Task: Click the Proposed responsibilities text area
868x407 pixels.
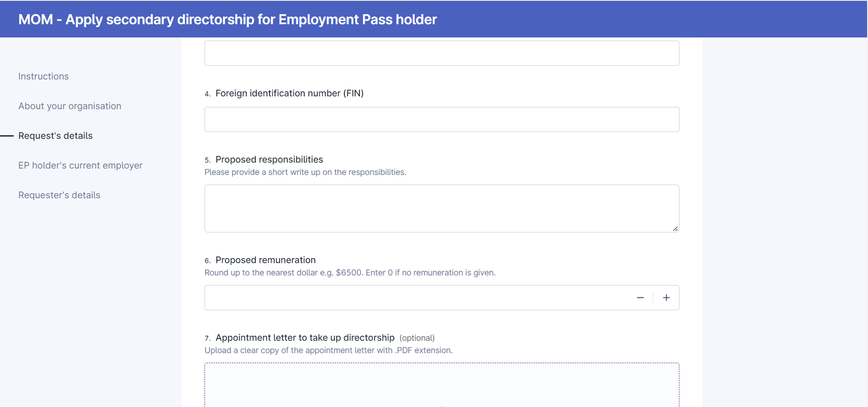Action: click(x=442, y=208)
